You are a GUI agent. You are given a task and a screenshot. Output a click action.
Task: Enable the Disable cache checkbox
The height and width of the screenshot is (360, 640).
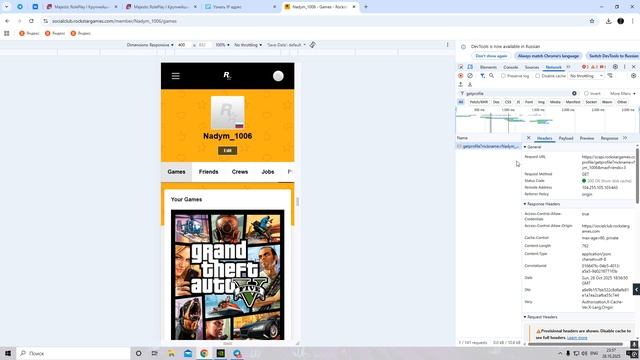pyautogui.click(x=538, y=76)
